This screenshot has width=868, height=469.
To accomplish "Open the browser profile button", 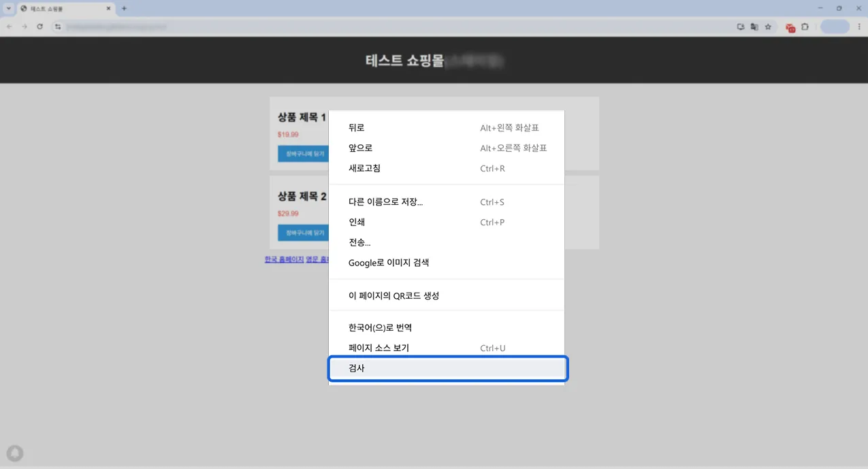I will [x=835, y=27].
